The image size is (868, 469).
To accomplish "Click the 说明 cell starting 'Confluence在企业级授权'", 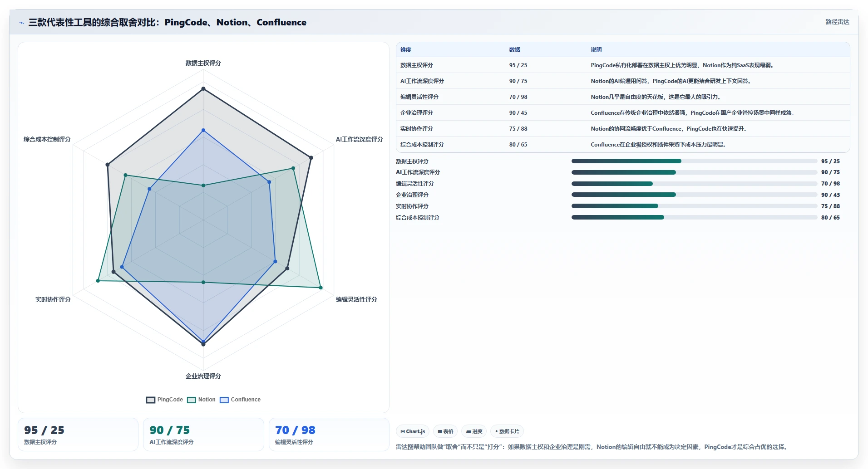I will click(659, 145).
